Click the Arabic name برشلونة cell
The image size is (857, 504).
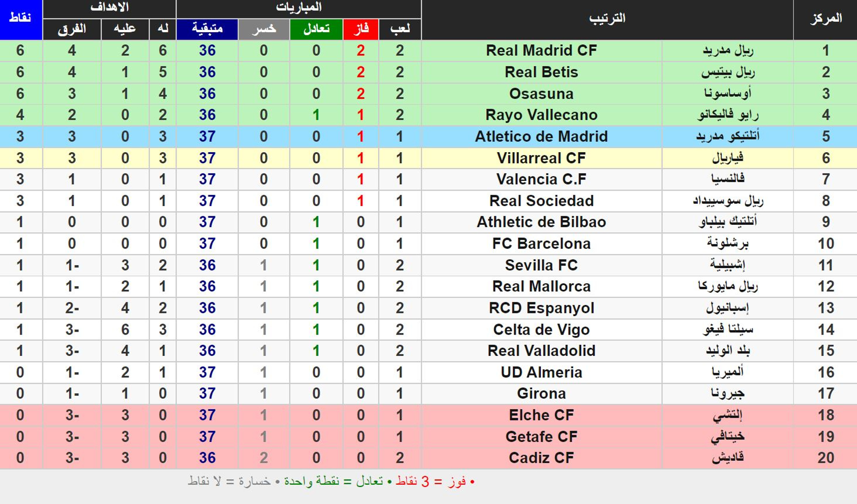tap(727, 243)
